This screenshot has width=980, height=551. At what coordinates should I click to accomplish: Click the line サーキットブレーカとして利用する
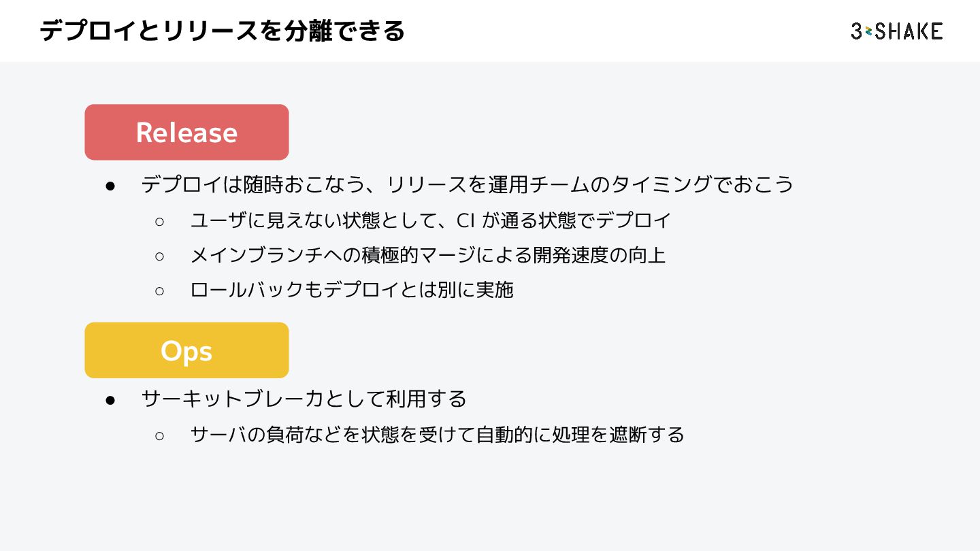(x=304, y=399)
